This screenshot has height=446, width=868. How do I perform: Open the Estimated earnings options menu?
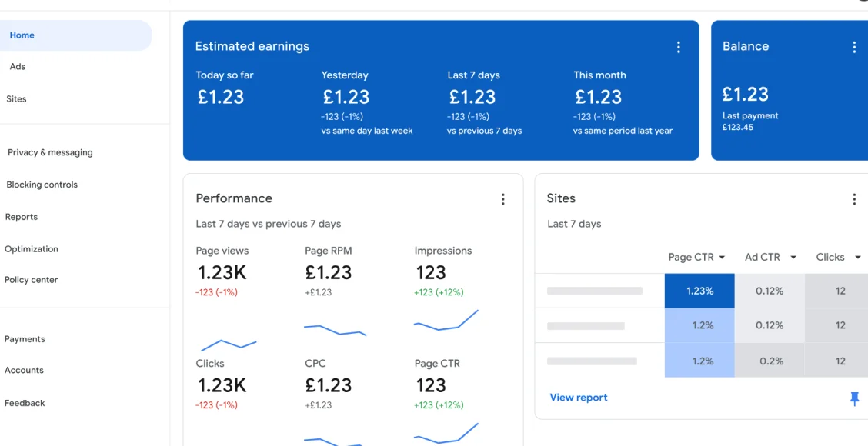click(x=679, y=47)
